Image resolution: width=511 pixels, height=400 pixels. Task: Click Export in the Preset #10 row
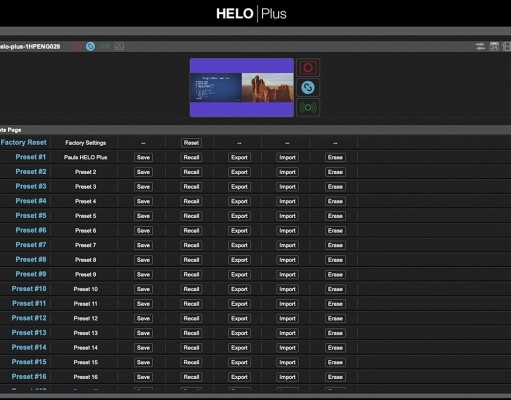[x=239, y=290]
